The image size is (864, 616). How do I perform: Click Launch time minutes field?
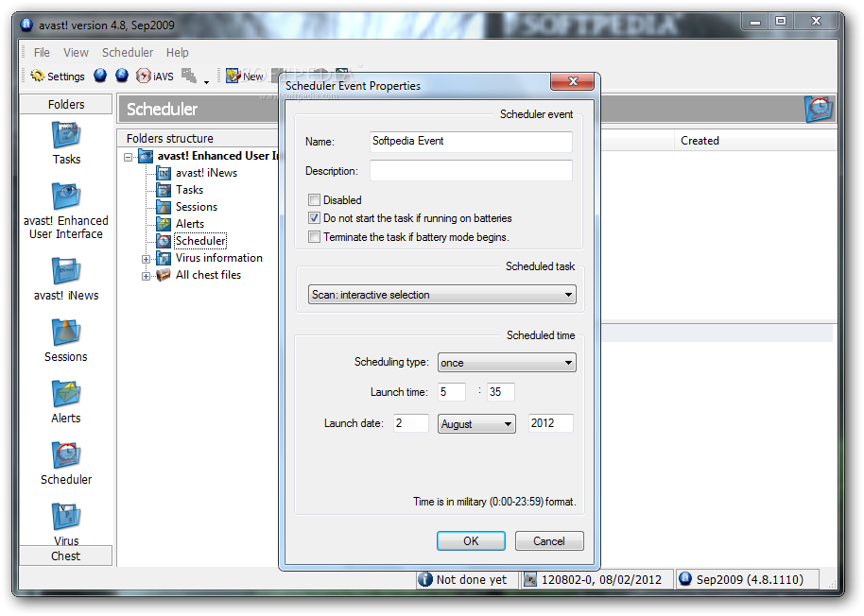pos(500,392)
